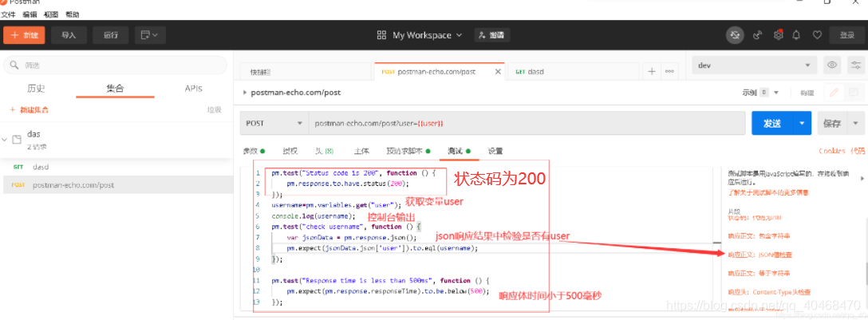Screen dimensions: 868x320
Task: Open the capture requests satellite icon
Action: tap(759, 35)
